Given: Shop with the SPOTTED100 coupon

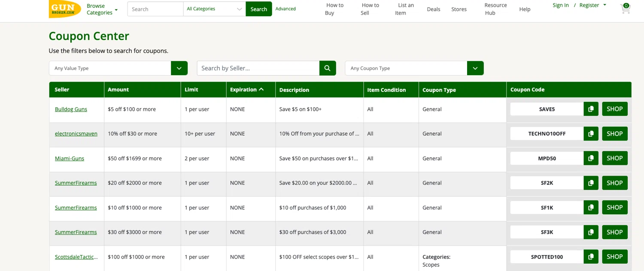Looking at the screenshot, I should (615, 257).
